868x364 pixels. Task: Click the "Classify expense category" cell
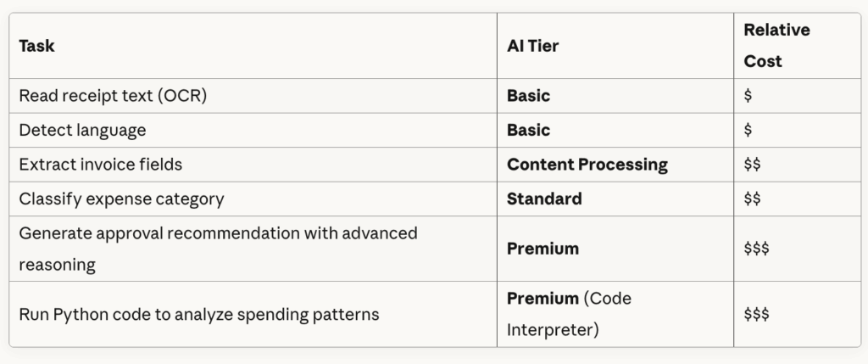tap(121, 199)
